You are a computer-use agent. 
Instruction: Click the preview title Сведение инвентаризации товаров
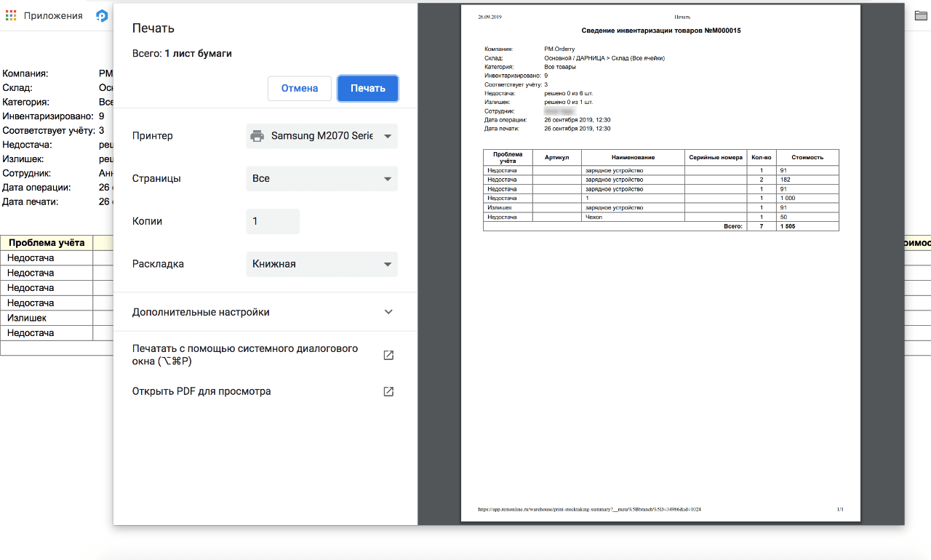coord(661,31)
